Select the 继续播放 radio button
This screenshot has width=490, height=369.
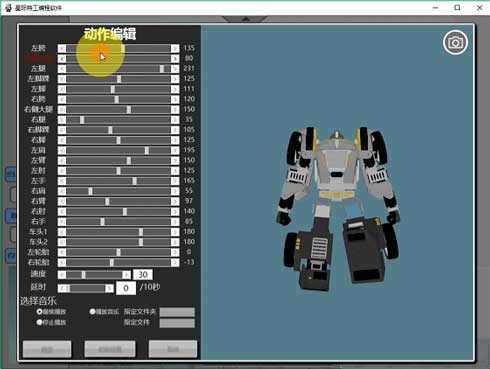click(39, 312)
